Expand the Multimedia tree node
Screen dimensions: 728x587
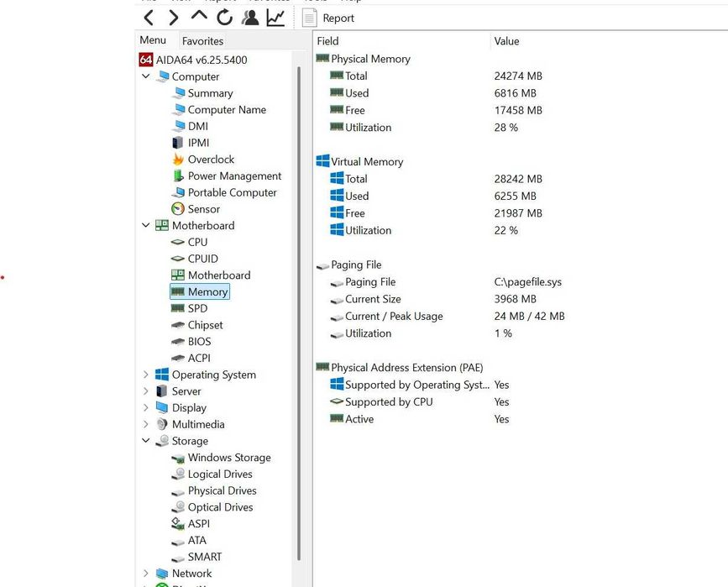tap(146, 424)
